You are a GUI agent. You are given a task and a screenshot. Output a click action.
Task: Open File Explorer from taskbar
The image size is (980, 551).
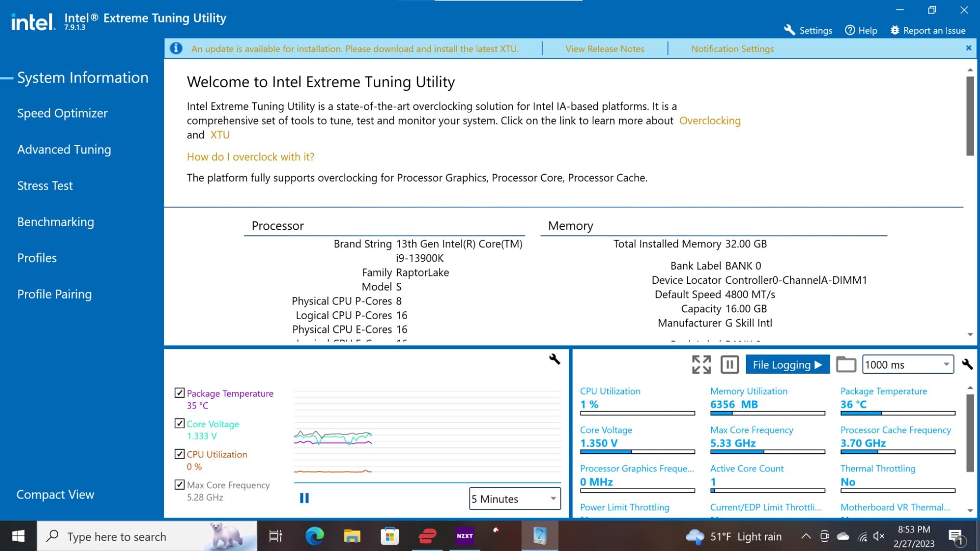click(352, 536)
